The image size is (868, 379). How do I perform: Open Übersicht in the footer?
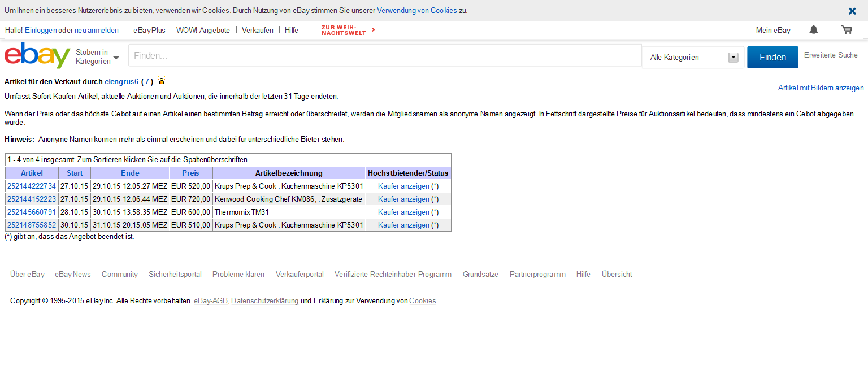617,275
